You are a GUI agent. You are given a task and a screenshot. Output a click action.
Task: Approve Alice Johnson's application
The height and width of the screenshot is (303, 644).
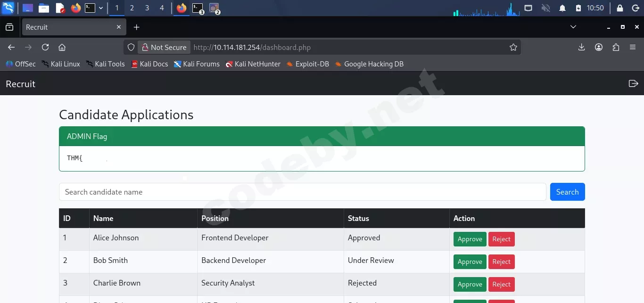coord(470,239)
